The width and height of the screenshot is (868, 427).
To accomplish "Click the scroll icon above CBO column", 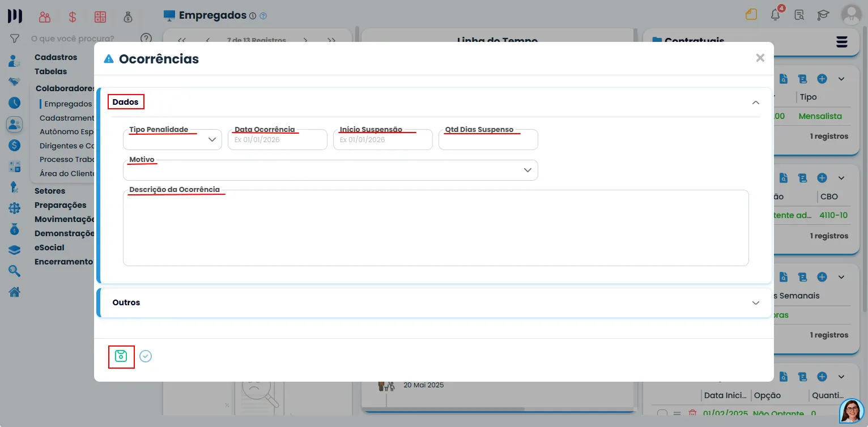I will 802,178.
